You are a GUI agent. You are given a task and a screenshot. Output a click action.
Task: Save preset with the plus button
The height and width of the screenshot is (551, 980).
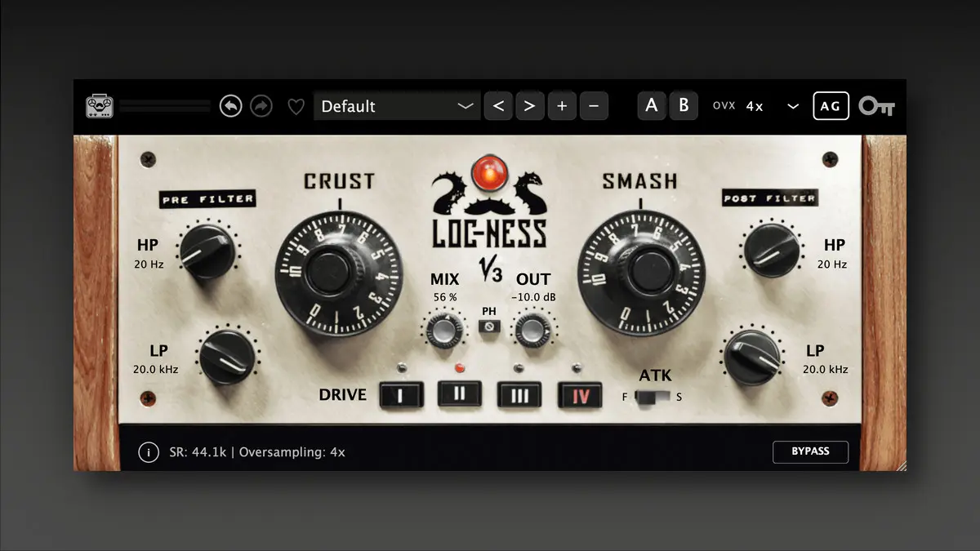point(562,106)
